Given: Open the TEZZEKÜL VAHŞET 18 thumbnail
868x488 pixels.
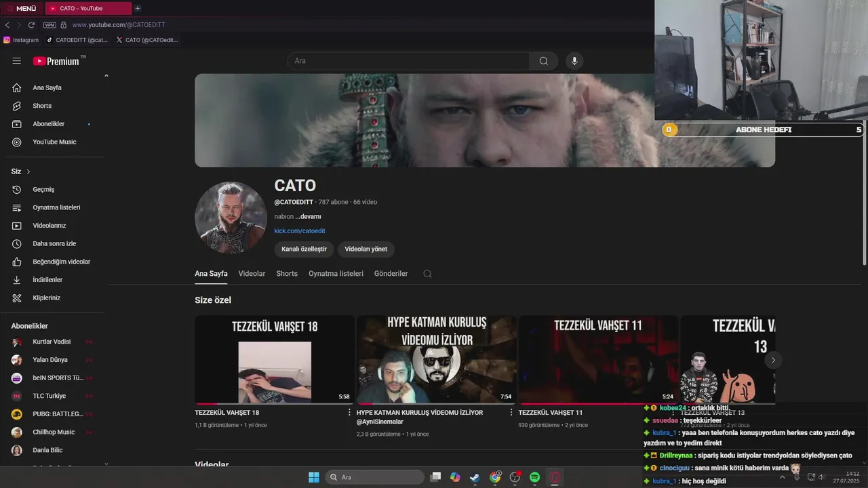Looking at the screenshot, I should point(275,360).
